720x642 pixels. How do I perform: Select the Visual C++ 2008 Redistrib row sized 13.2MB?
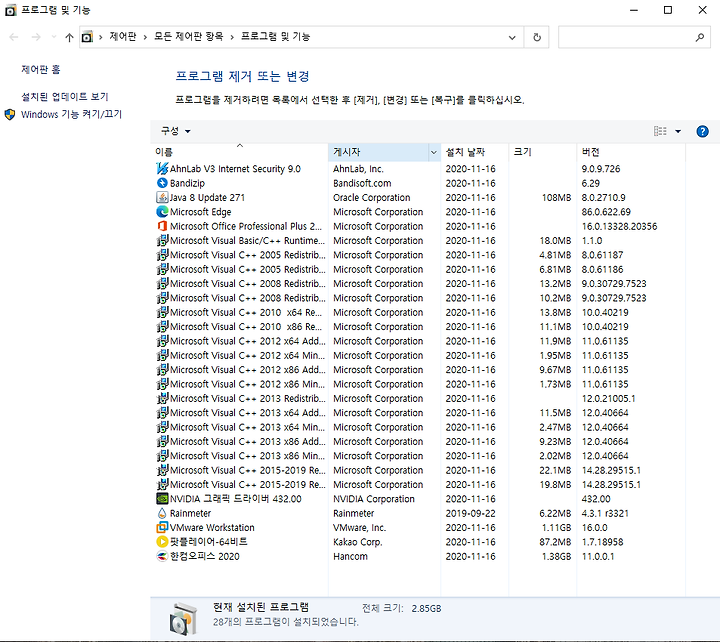[x=418, y=283]
